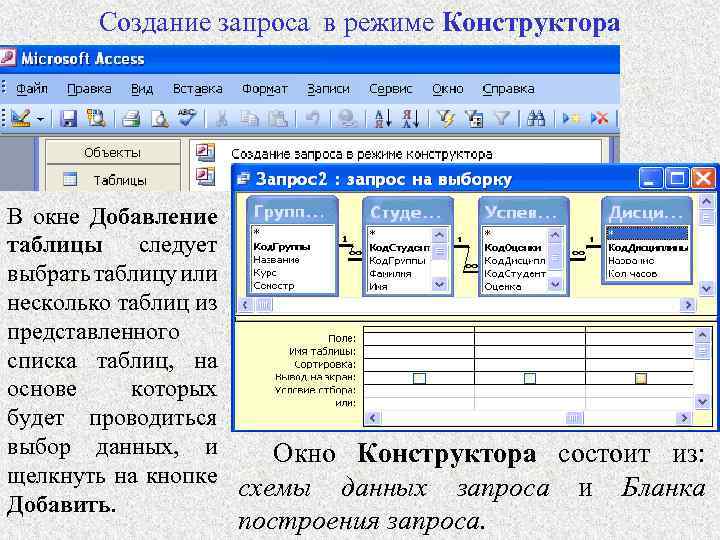Click Студе… field list scroll up arrow
Image resolution: width=720 pixels, height=540 pixels.
[439, 236]
